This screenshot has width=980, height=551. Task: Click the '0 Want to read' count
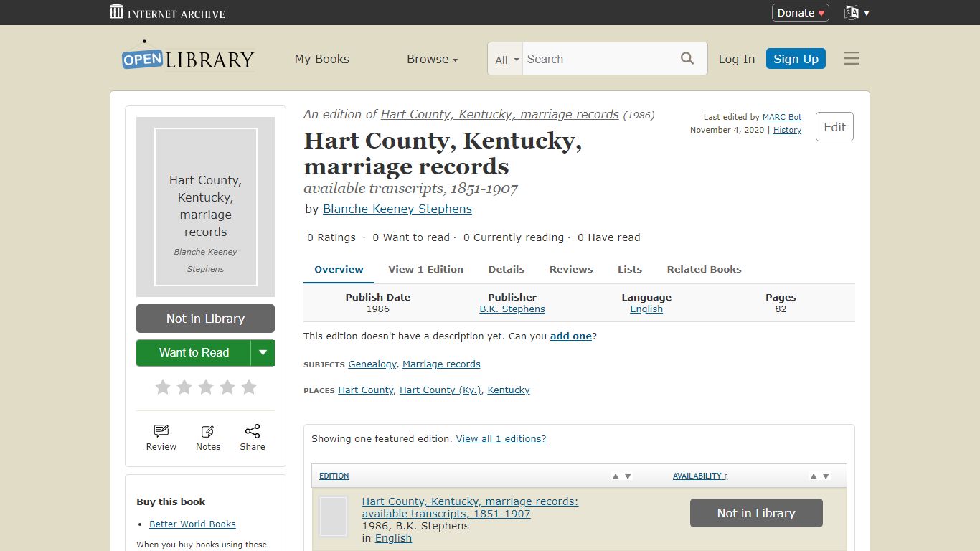click(411, 237)
